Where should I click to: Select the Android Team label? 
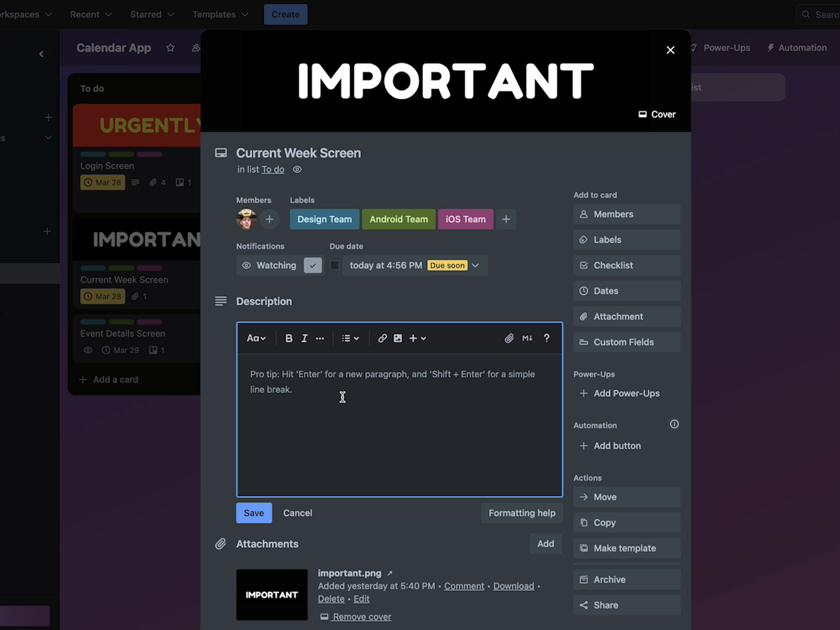(399, 219)
